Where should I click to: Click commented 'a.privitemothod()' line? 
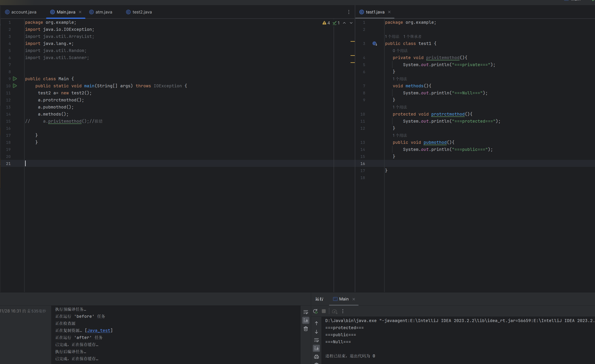[x=64, y=121]
